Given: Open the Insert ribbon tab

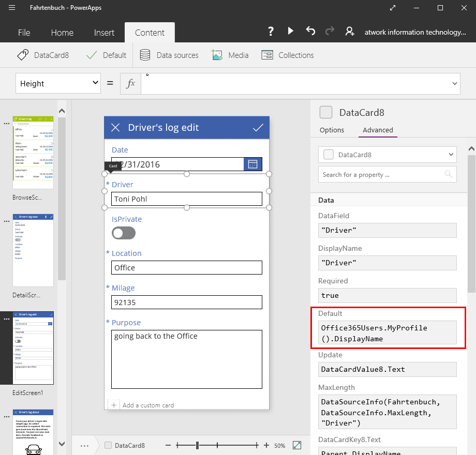Looking at the screenshot, I should pos(104,33).
